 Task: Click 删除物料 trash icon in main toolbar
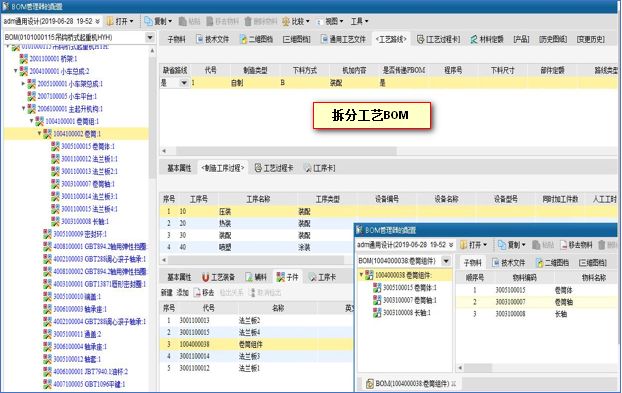tap(248, 21)
